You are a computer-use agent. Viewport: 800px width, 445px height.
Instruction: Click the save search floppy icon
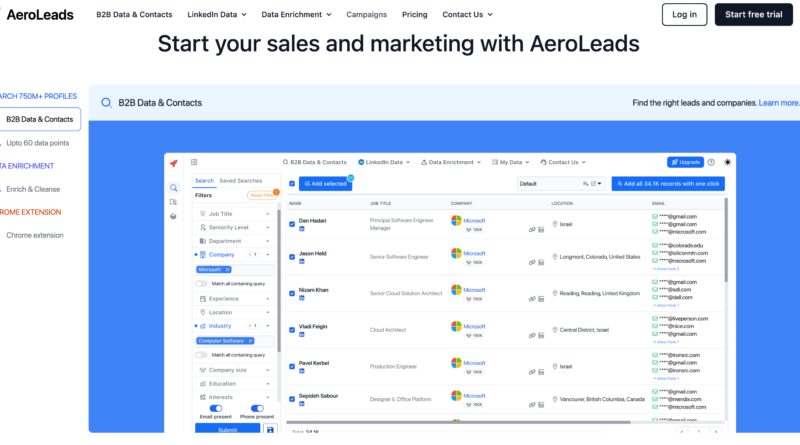[x=270, y=430]
